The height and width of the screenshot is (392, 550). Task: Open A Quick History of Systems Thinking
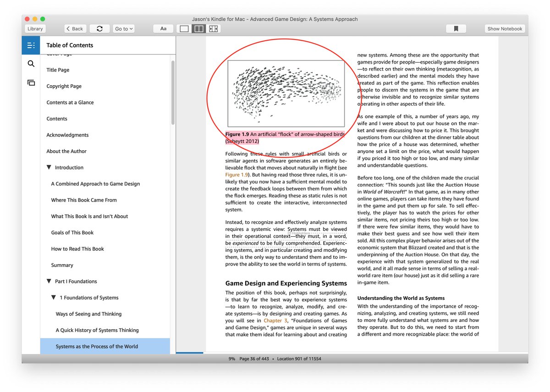[x=97, y=330]
